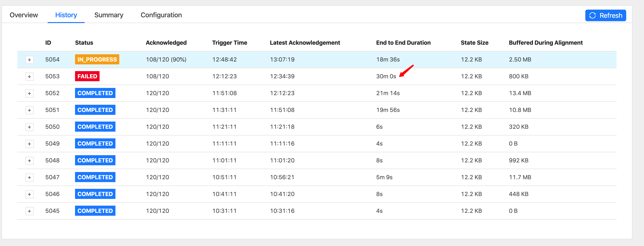Select the highlighted checkpoint 5054 row

tap(425, 59)
